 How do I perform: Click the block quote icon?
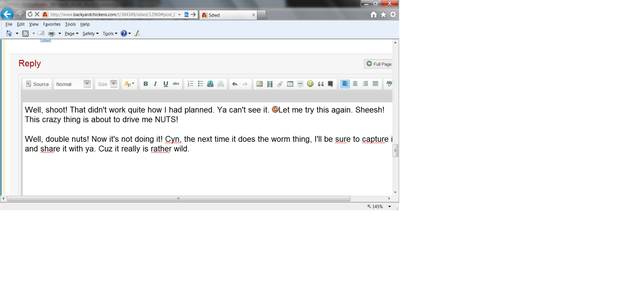pyautogui.click(x=321, y=84)
